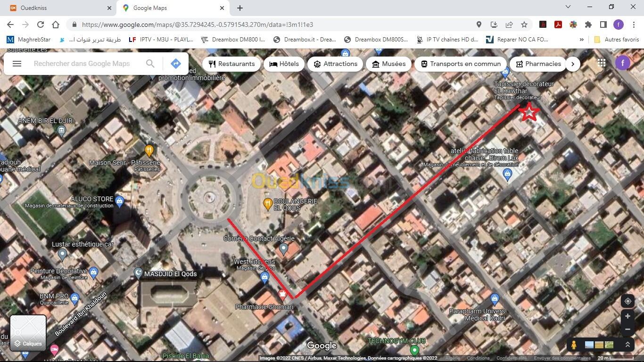644x362 pixels.
Task: Zoom out on the map
Action: point(627,329)
